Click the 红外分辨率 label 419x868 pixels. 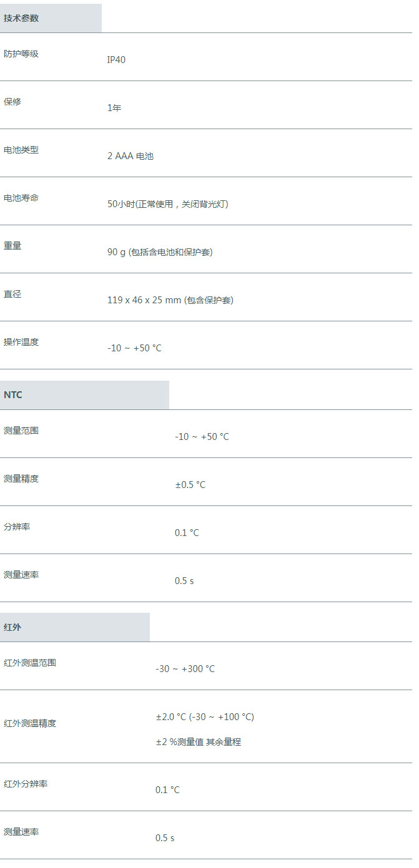point(26,784)
